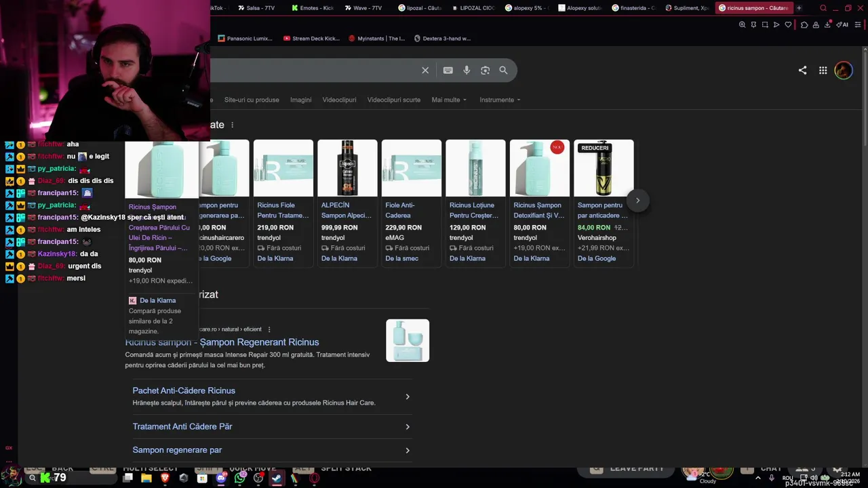
Task: Open Microsoft Store from the taskbar
Action: pyautogui.click(x=202, y=478)
